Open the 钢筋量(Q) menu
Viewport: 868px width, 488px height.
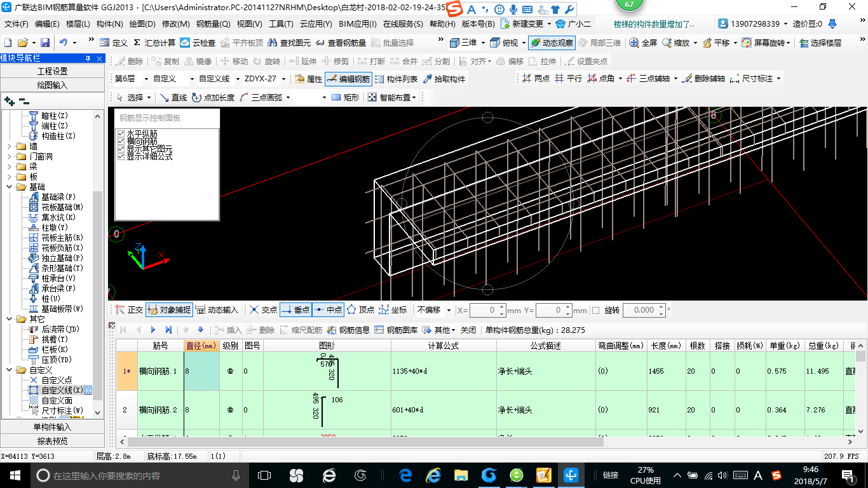click(213, 24)
